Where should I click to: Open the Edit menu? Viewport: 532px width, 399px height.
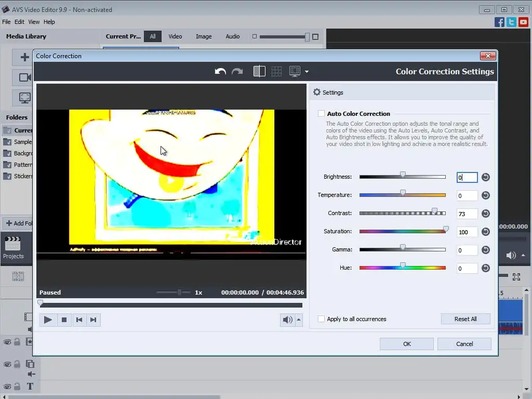(x=19, y=22)
